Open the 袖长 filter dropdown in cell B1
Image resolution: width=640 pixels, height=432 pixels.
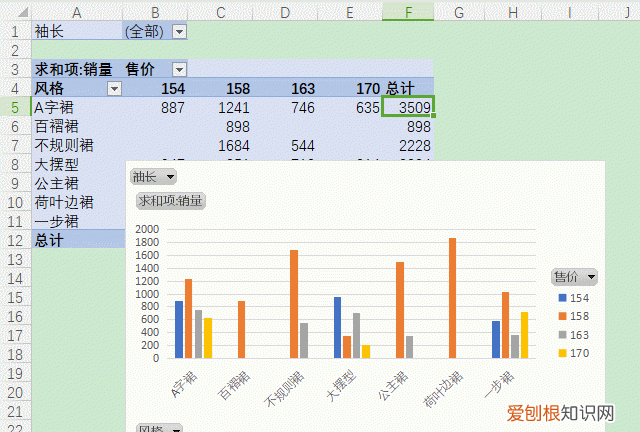click(x=180, y=31)
